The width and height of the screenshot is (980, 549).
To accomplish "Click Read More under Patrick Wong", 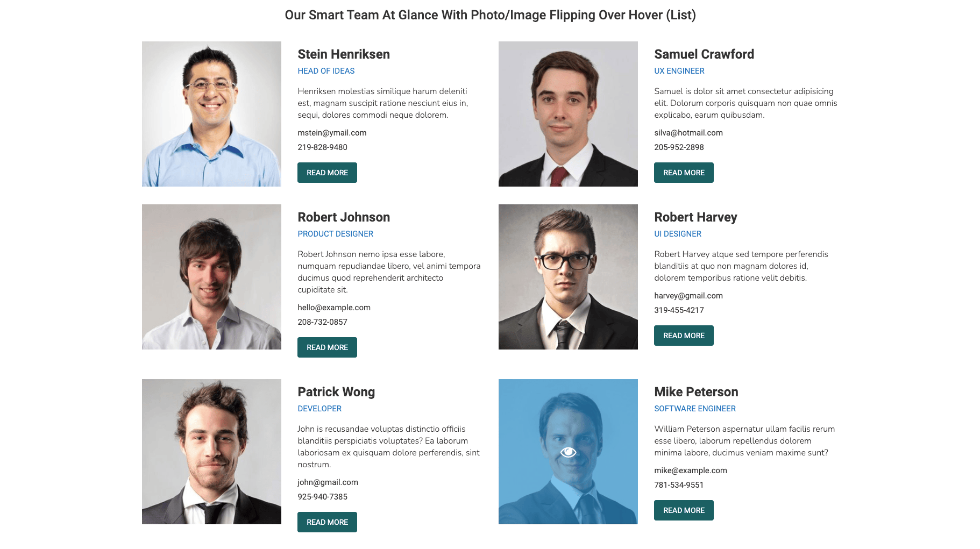I will [x=327, y=522].
